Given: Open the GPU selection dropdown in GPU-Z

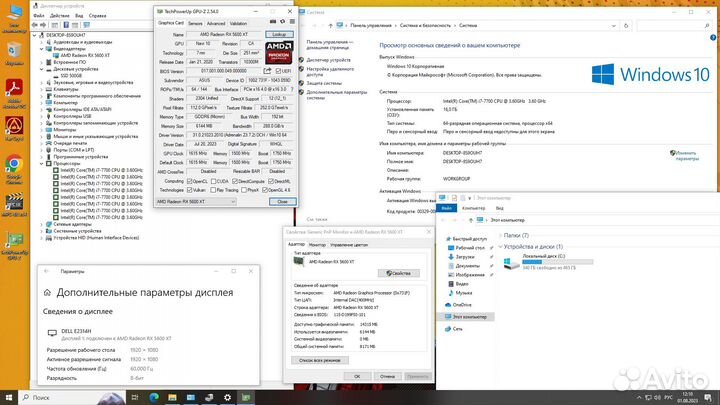Looking at the screenshot, I should (x=196, y=202).
